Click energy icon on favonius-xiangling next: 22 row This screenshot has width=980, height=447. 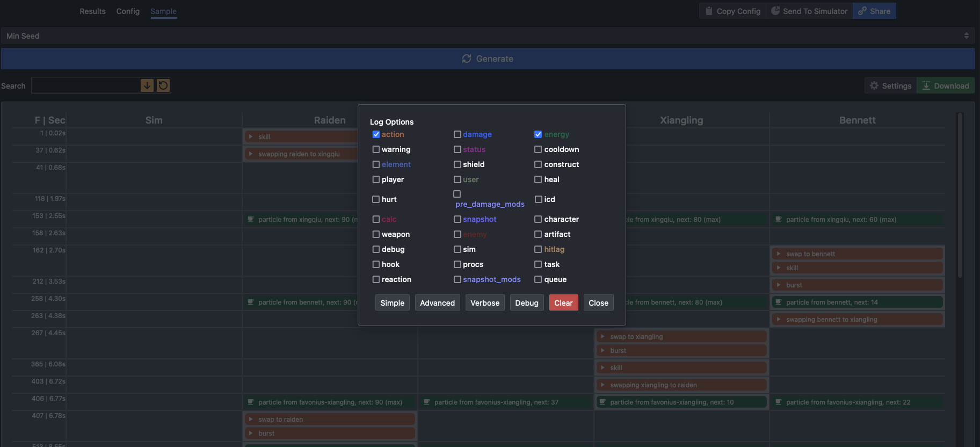[779, 402]
